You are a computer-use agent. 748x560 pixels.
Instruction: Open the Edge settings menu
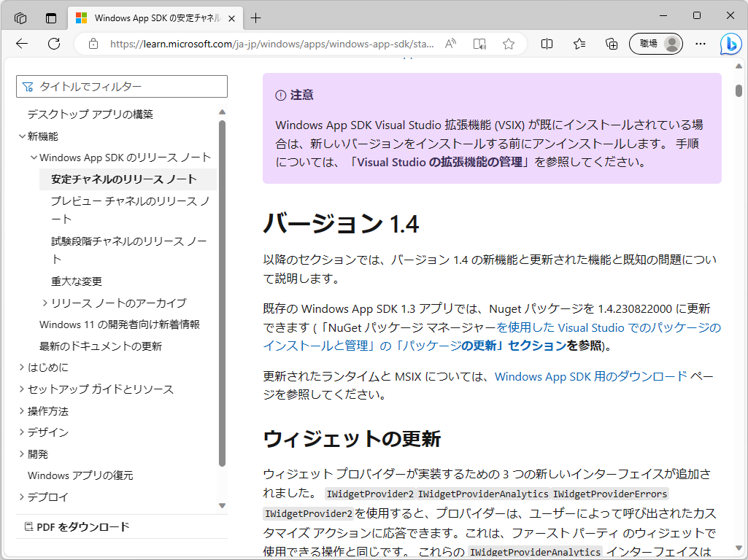[700, 44]
